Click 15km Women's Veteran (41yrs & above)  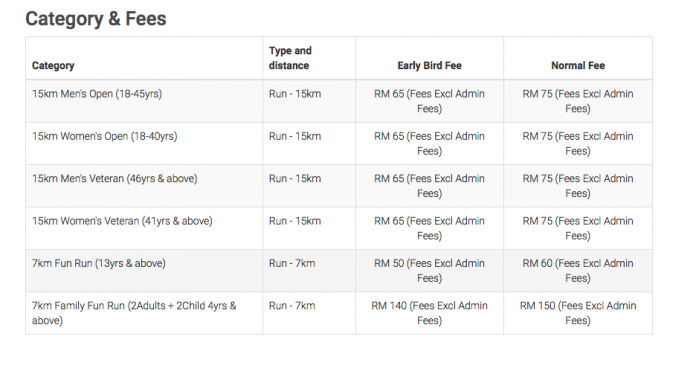123,221
